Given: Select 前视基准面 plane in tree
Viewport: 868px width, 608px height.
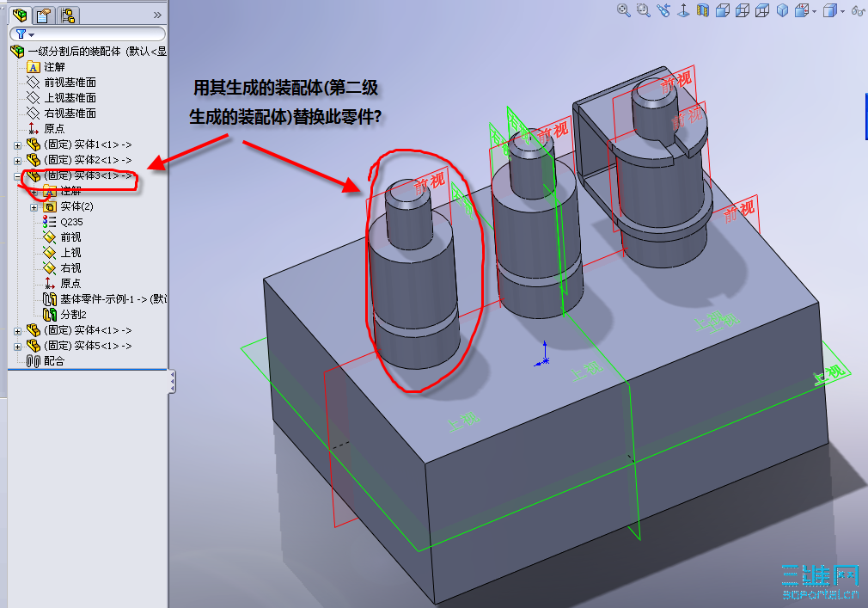Looking at the screenshot, I should tap(61, 83).
